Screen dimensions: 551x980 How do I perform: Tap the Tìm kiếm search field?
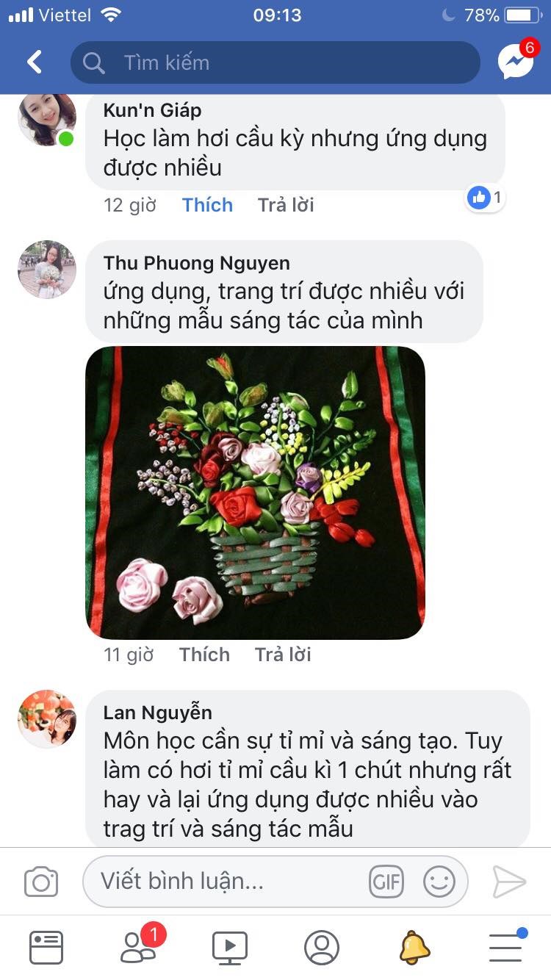(275, 62)
